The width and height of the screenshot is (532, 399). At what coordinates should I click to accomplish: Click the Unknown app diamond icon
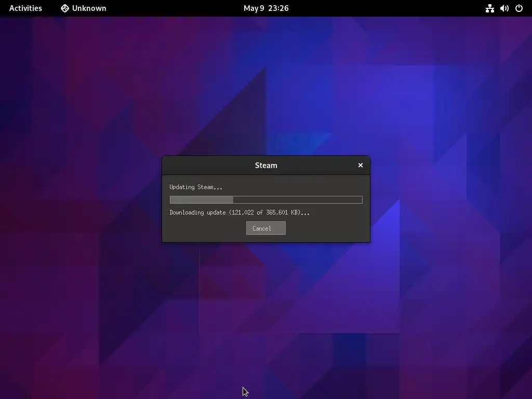65,8
